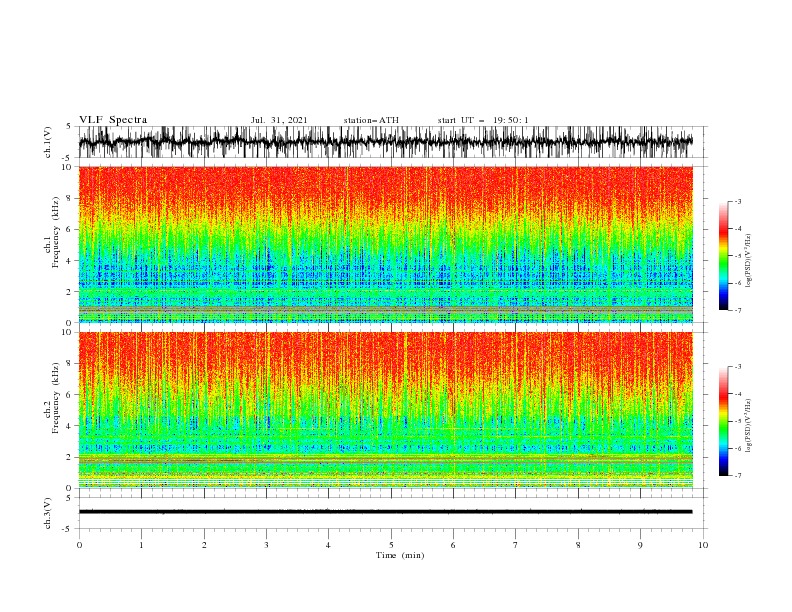Click the 'station=ATH' header text

tap(371, 120)
